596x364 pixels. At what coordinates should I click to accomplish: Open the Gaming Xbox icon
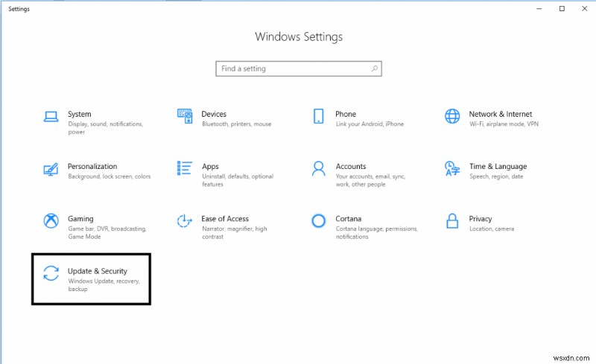51,221
